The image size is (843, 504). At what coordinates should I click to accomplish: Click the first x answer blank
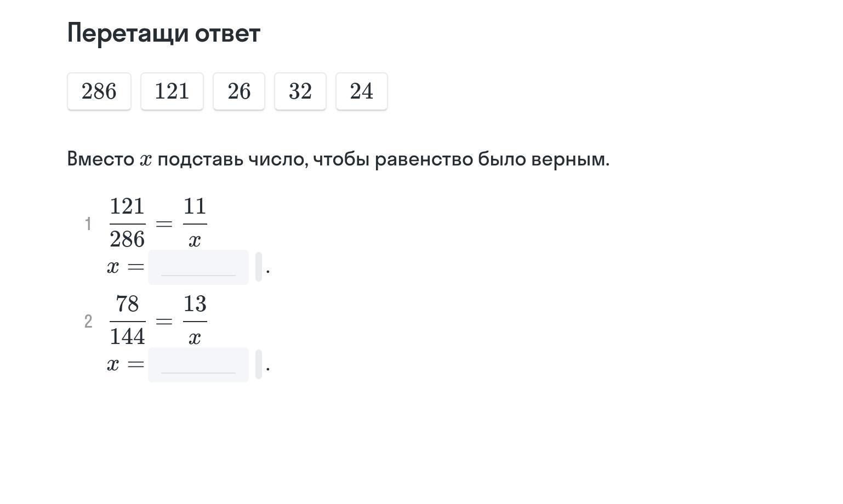(x=198, y=267)
